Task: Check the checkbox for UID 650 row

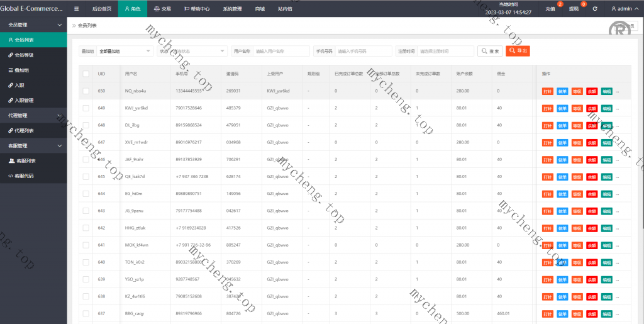Action: pos(86,91)
